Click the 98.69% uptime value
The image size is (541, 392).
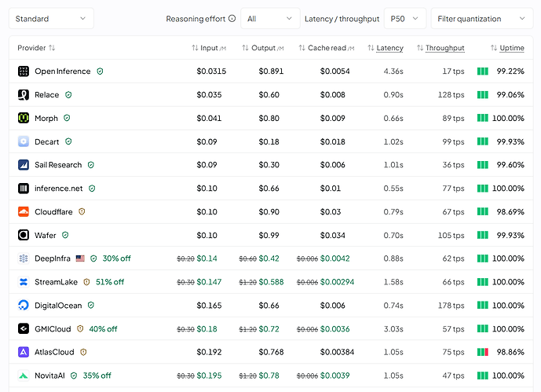tap(510, 212)
